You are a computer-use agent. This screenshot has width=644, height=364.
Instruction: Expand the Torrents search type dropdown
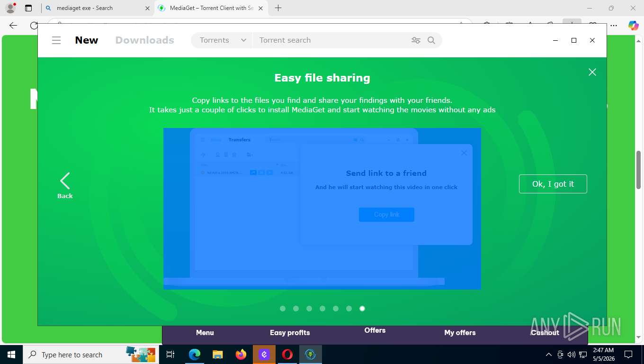(223, 40)
